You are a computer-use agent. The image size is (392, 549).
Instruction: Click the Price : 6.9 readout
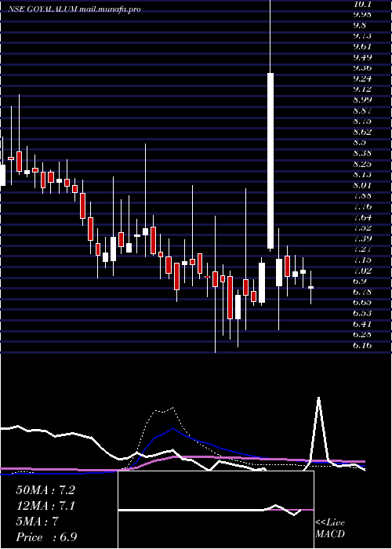tap(46, 537)
